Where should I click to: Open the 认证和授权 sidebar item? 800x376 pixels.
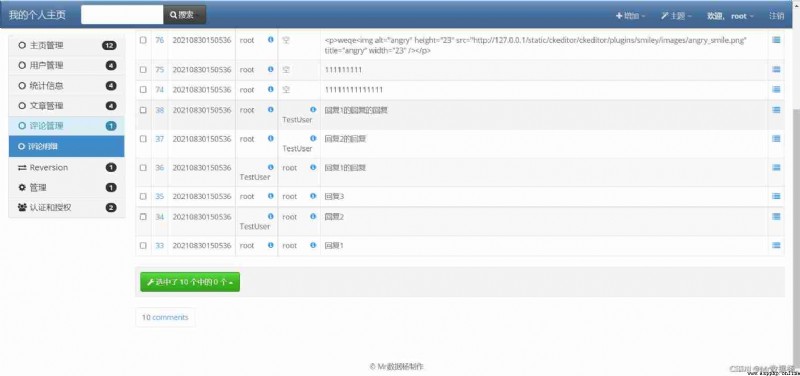[x=67, y=208]
